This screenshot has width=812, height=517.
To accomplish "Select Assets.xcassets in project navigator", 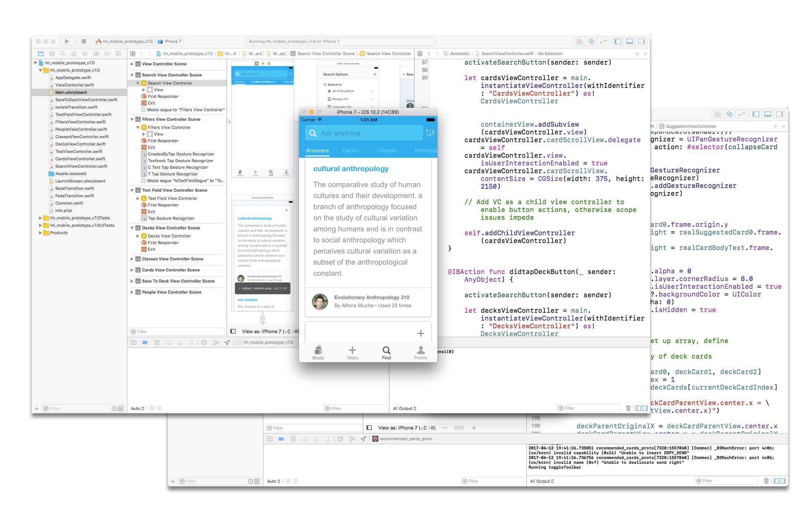I will pos(70,174).
